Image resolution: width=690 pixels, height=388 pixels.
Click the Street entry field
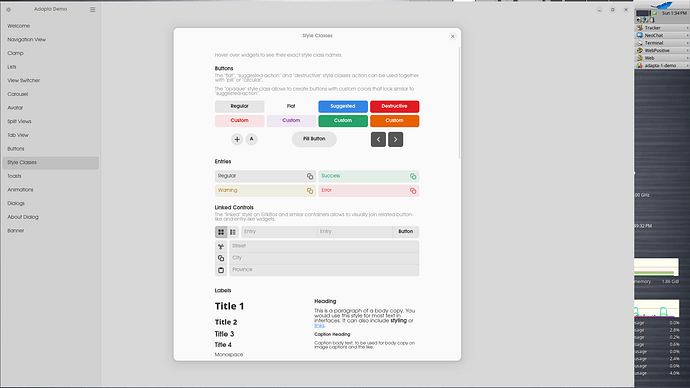point(324,246)
